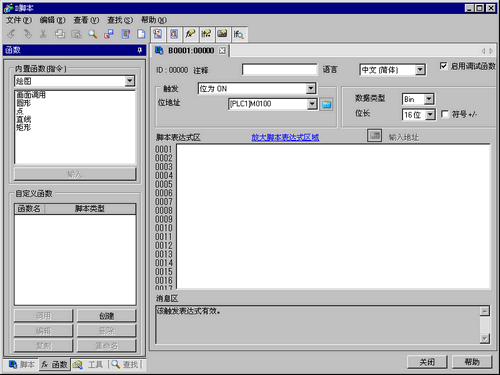Click the disabled 编辑 button in custom functions

pos(43,331)
